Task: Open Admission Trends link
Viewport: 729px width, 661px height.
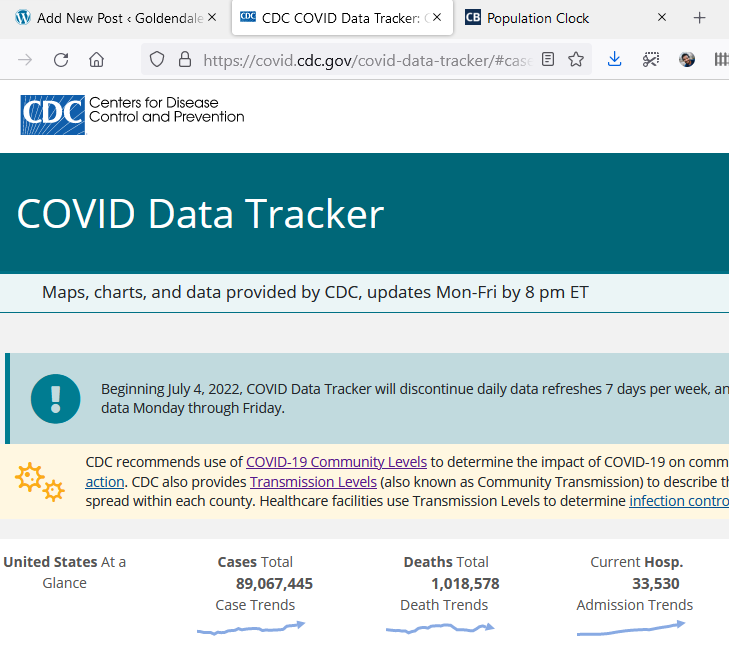Action: (x=635, y=605)
